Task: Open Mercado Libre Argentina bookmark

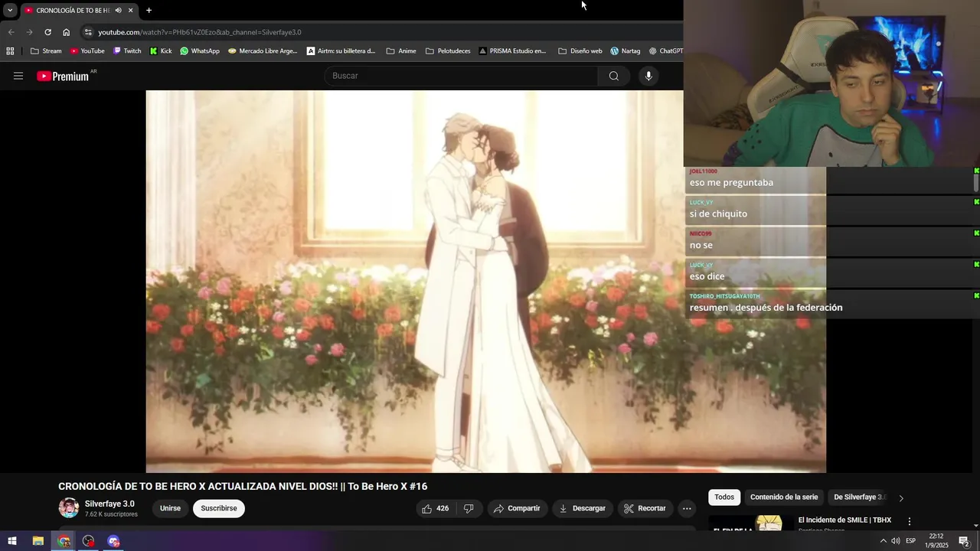Action: click(263, 51)
